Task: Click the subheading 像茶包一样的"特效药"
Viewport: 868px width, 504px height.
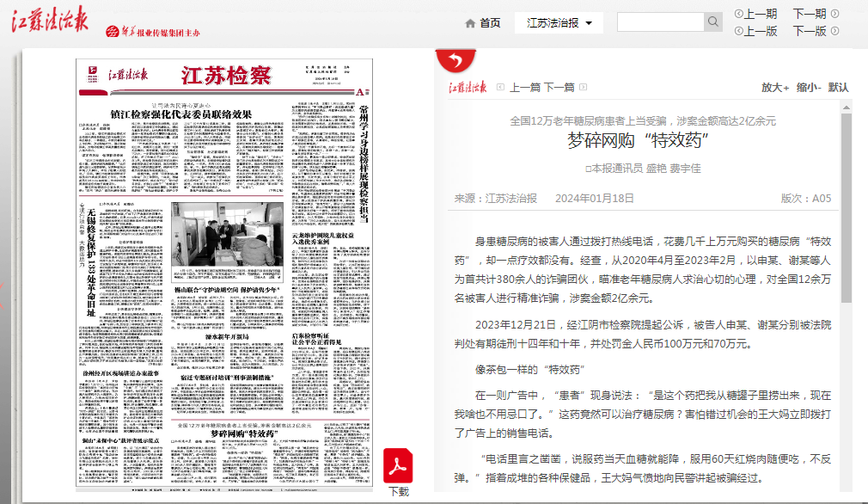Action: (x=529, y=370)
